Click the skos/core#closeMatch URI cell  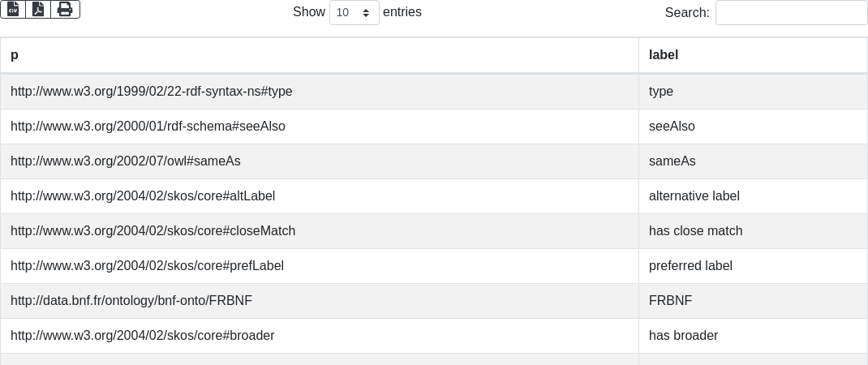pos(153,231)
